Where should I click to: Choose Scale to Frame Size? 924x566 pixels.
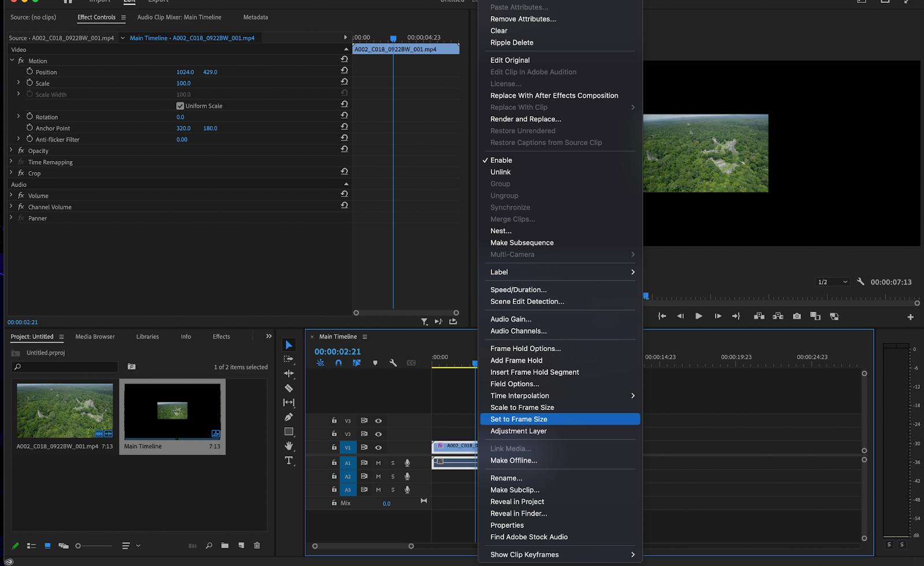560,408
